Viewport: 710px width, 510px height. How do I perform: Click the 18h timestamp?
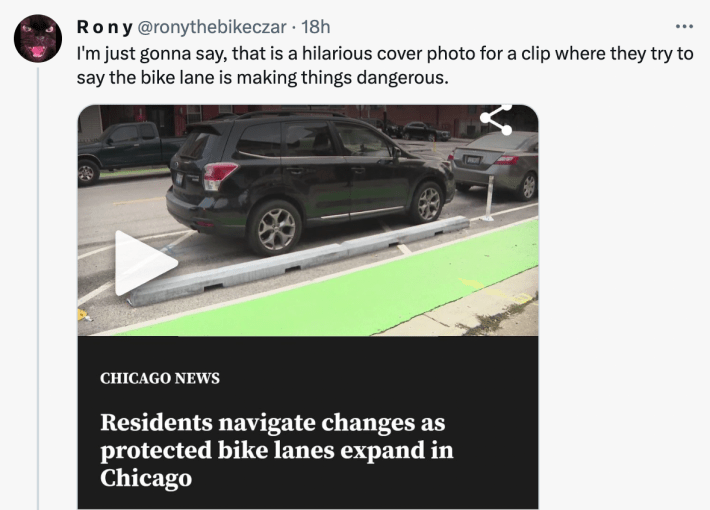coord(315,26)
